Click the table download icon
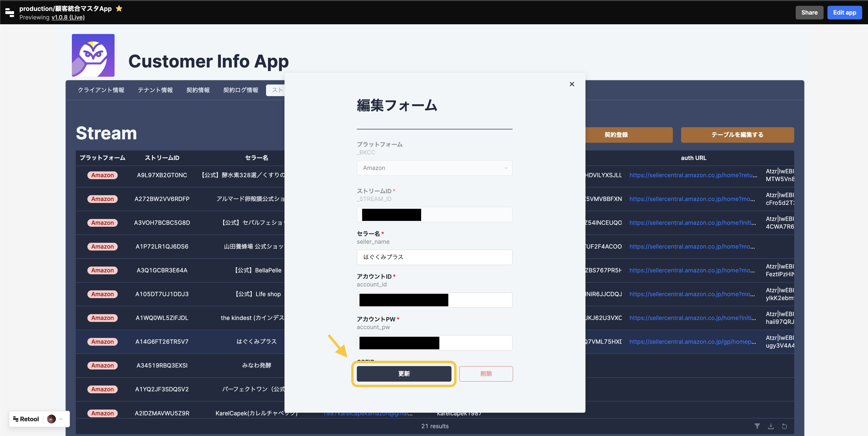868x436 pixels. pos(771,426)
